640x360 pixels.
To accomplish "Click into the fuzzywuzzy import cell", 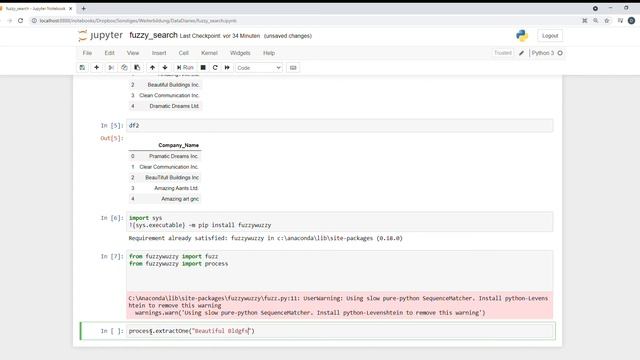I will pos(340,271).
